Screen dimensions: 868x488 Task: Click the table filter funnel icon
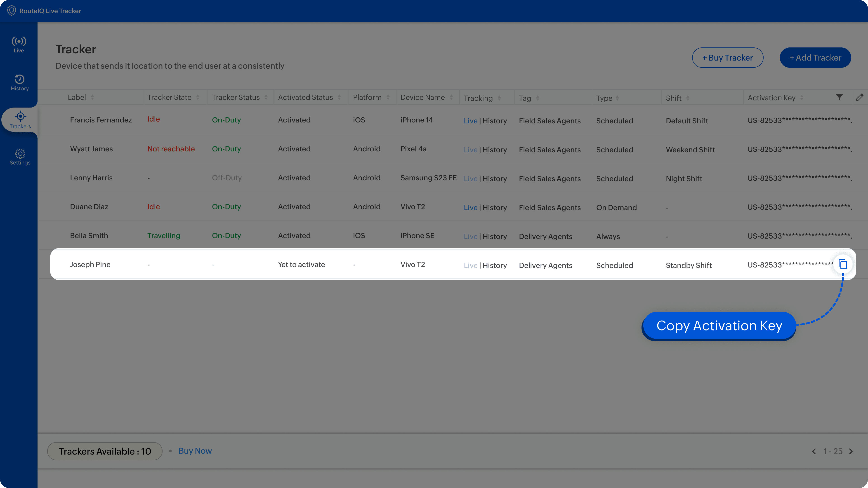(839, 97)
